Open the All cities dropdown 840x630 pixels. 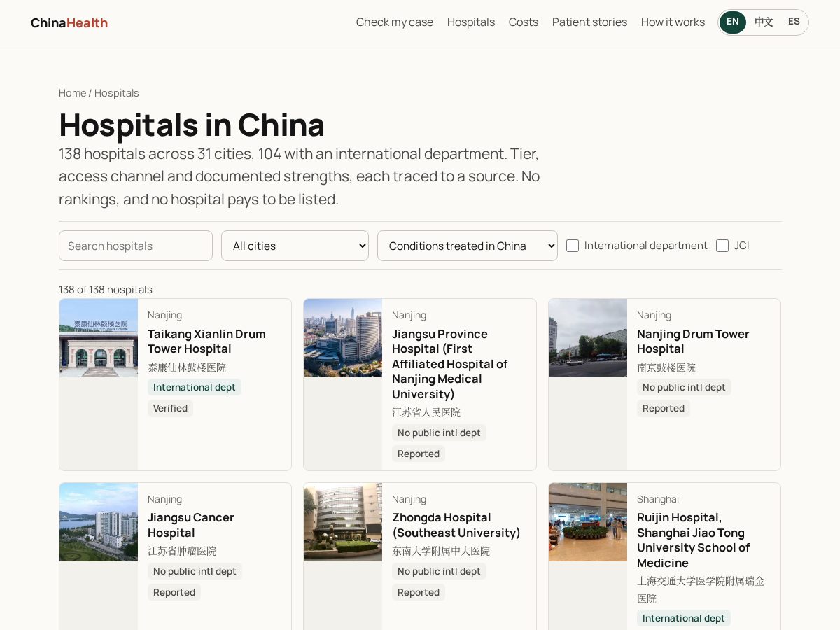tap(295, 246)
